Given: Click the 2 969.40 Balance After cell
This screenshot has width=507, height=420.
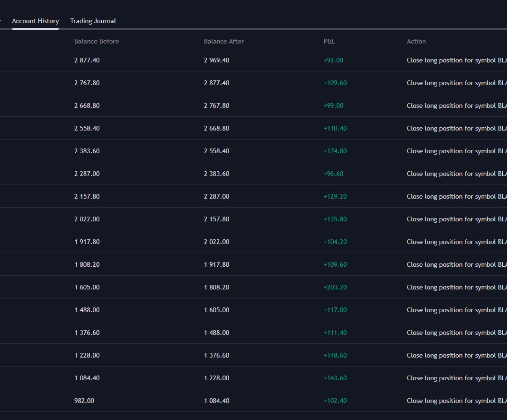Looking at the screenshot, I should pyautogui.click(x=216, y=60).
